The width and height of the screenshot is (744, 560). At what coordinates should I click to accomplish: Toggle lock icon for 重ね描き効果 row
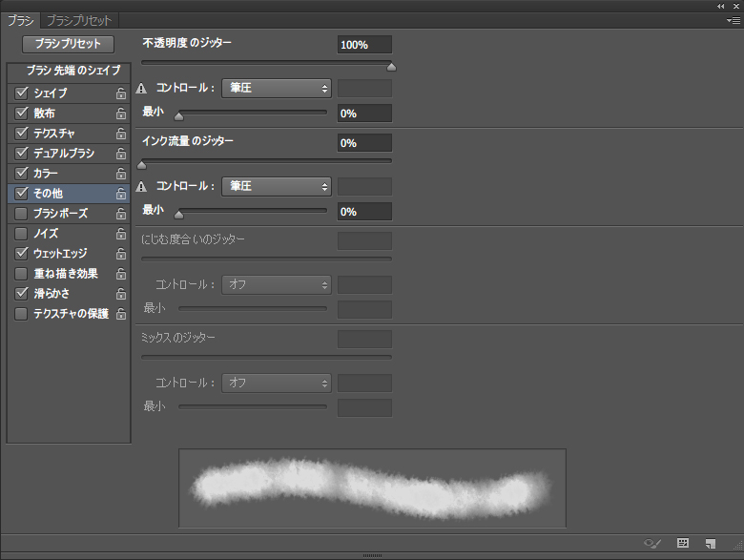tap(121, 274)
